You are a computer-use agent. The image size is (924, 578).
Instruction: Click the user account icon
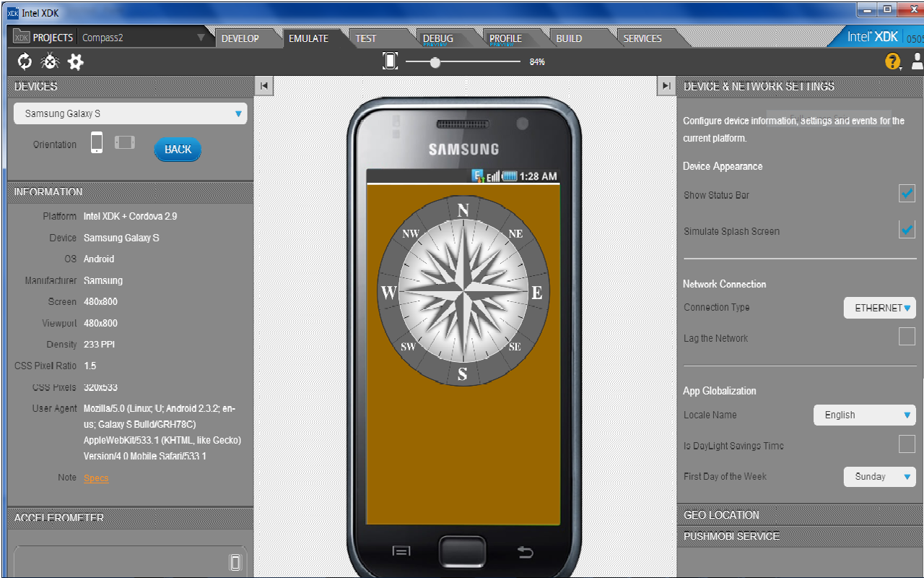coord(915,61)
